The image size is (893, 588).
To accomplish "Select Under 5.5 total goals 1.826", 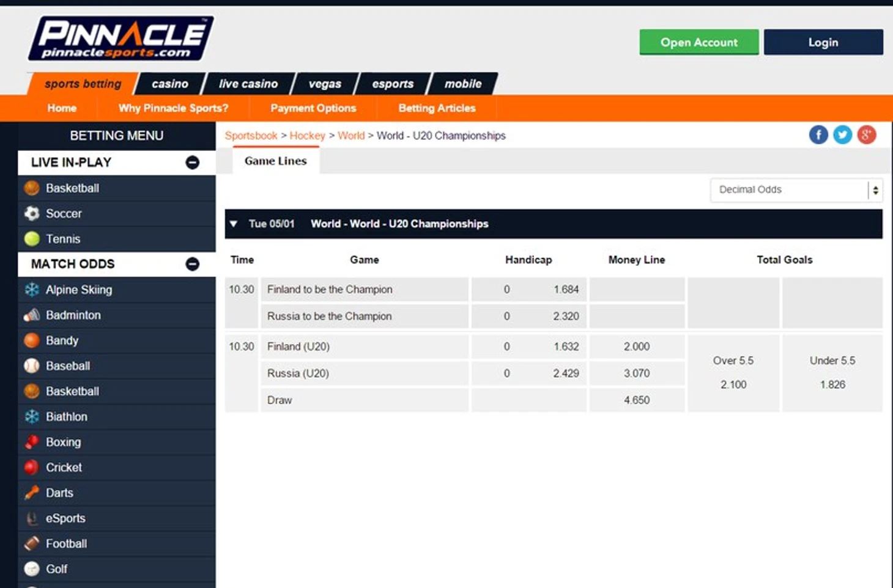I will 832,373.
